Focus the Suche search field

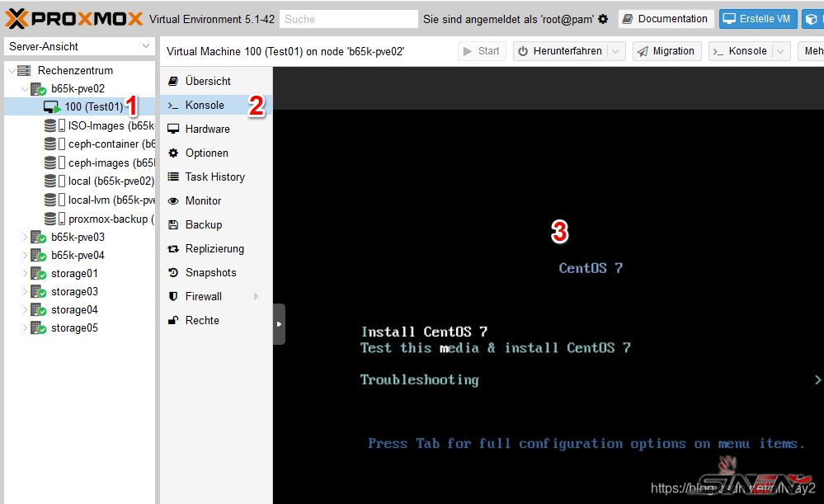348,20
